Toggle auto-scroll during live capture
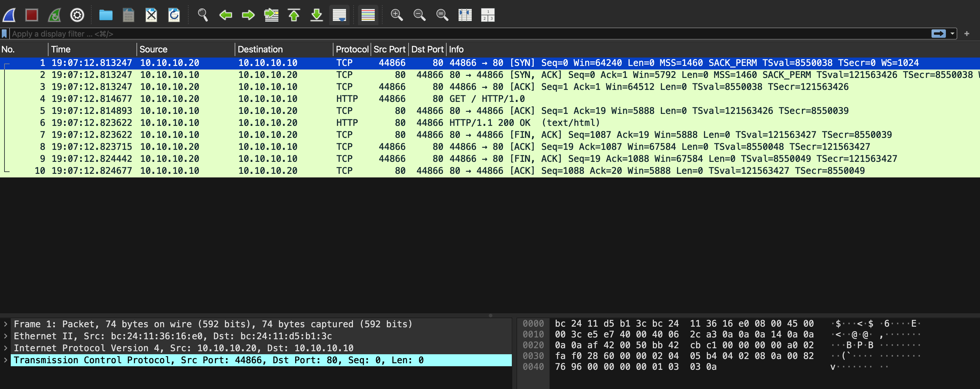This screenshot has width=980, height=389. pos(339,15)
